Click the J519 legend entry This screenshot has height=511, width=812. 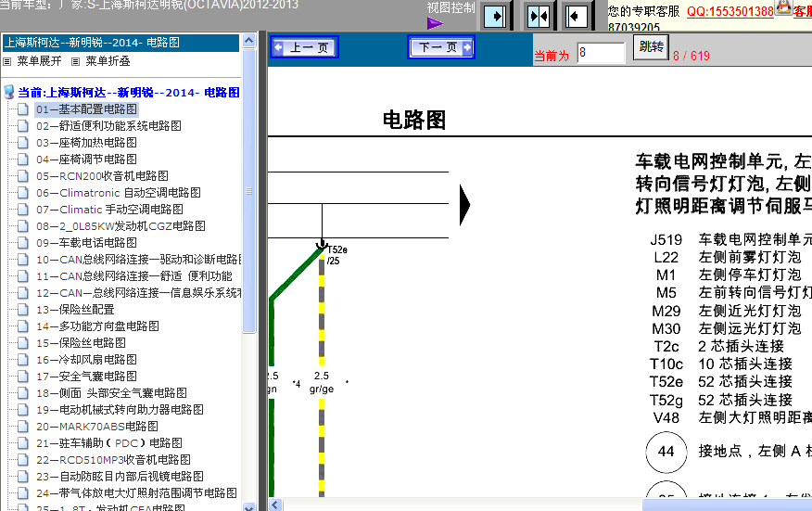pyautogui.click(x=730, y=239)
